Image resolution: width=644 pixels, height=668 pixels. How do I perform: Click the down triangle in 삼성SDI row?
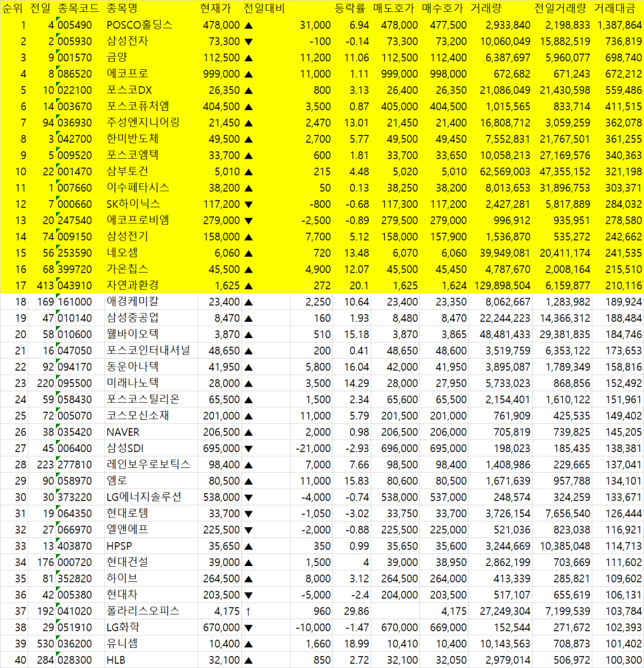(249, 449)
